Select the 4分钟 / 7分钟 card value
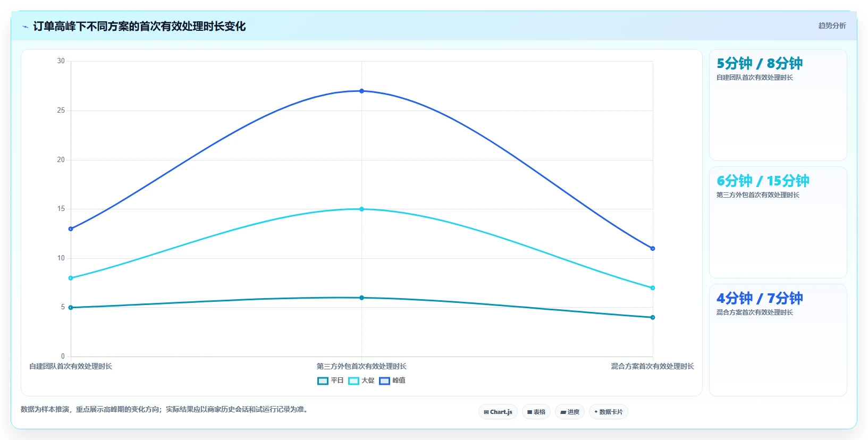The width and height of the screenshot is (868, 440). pyautogui.click(x=760, y=299)
